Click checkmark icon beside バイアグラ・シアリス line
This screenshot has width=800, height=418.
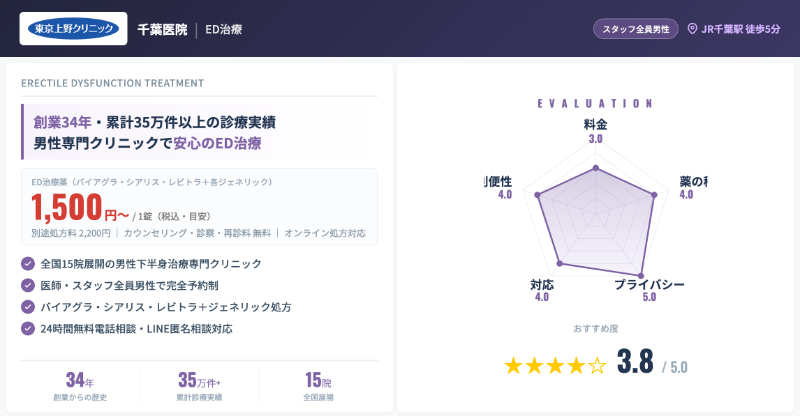pos(27,306)
